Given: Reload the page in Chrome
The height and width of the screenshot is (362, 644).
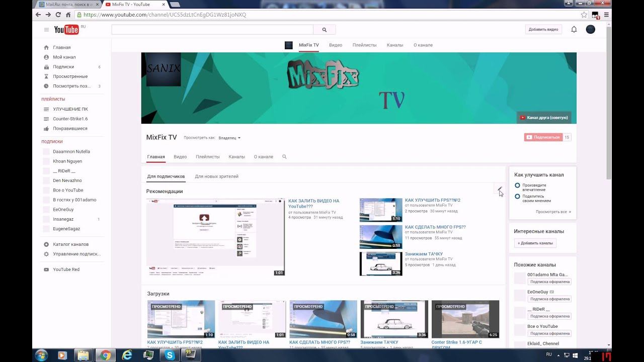Looking at the screenshot, I should click(58, 15).
